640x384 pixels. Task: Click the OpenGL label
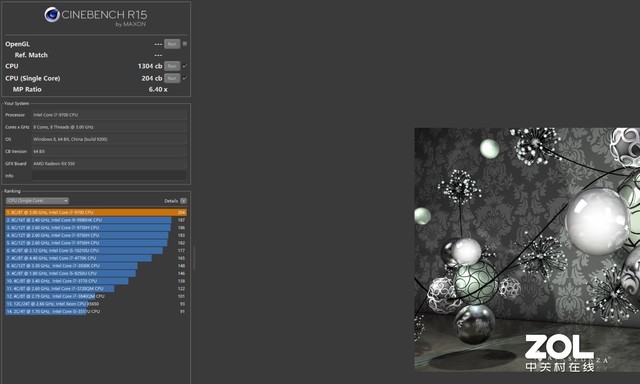click(x=18, y=44)
